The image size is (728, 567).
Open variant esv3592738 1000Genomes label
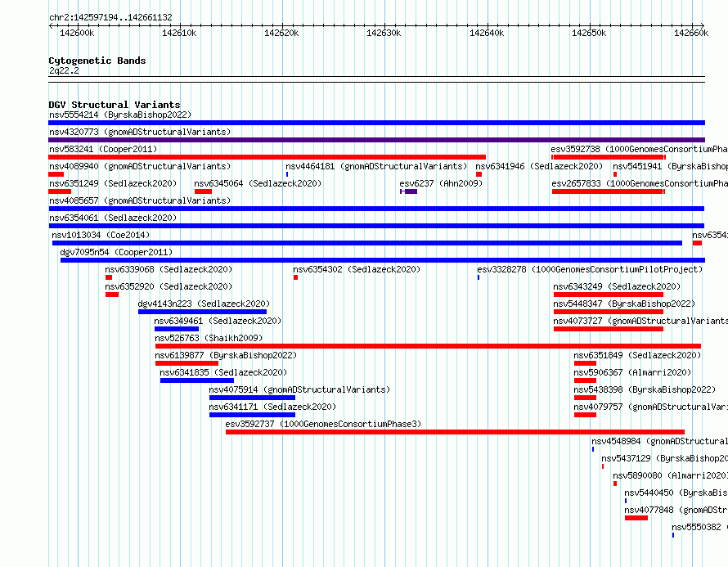tap(639, 149)
